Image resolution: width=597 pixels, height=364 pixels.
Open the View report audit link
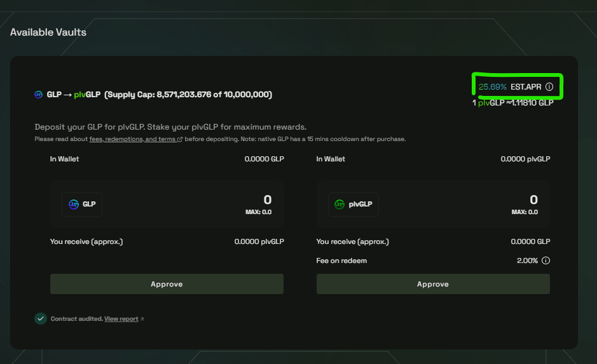point(121,319)
